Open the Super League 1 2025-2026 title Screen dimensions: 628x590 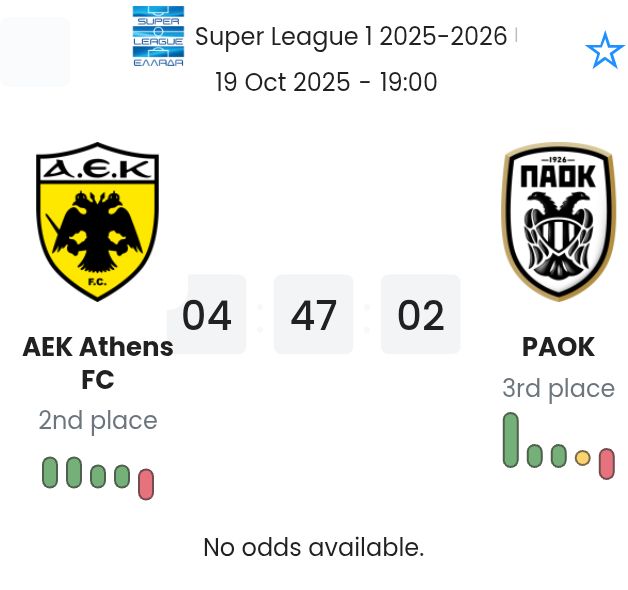[351, 37]
